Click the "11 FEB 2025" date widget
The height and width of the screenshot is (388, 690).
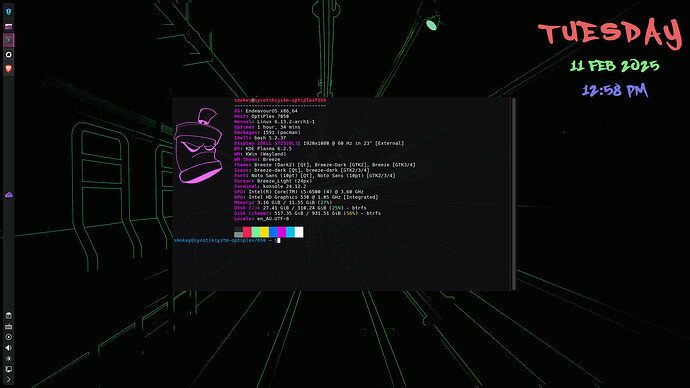(x=615, y=66)
